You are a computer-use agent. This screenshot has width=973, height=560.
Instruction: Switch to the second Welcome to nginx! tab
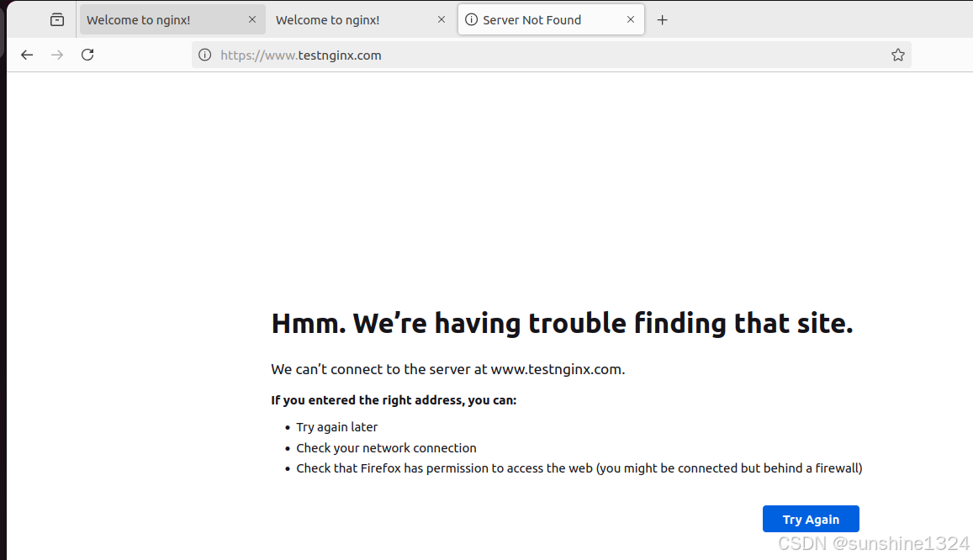(x=361, y=20)
